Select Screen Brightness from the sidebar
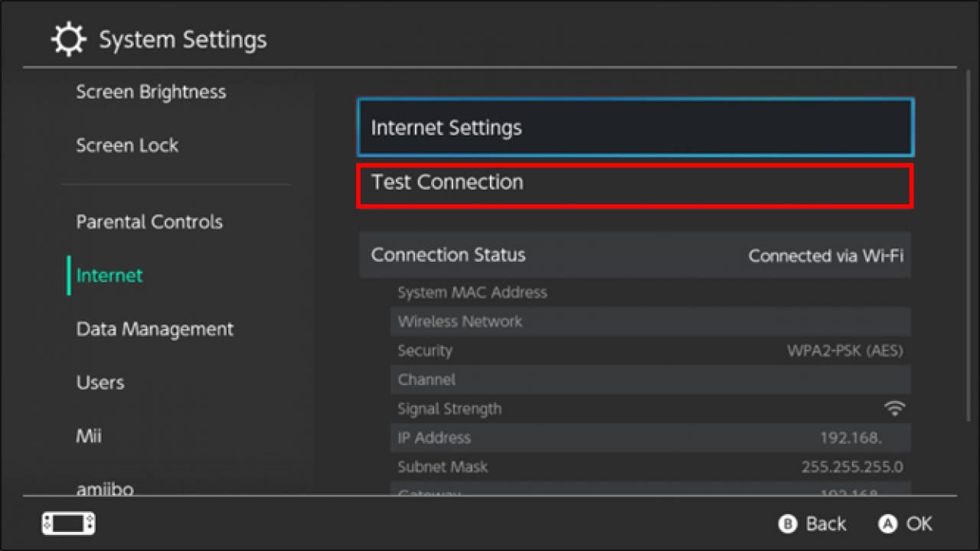 click(151, 92)
